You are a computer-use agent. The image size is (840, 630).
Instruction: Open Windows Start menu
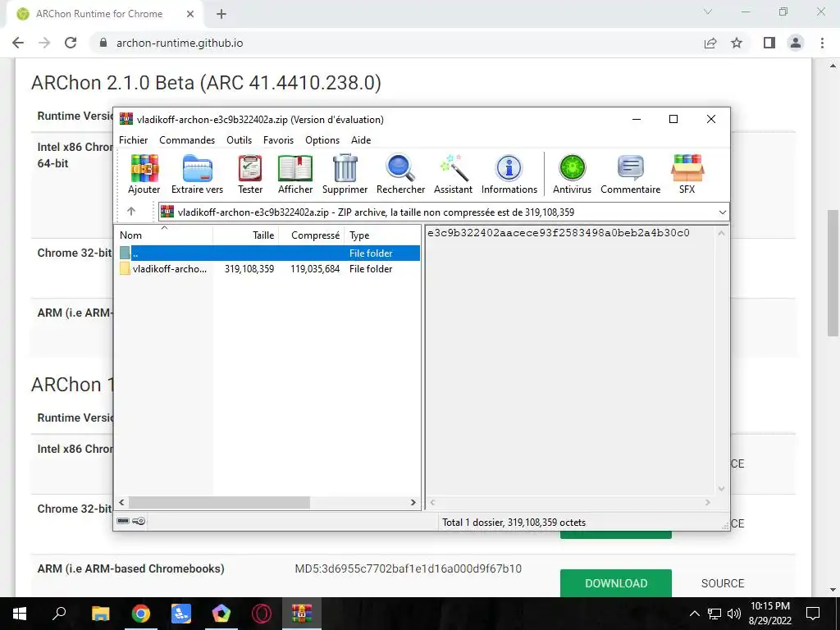click(x=20, y=614)
